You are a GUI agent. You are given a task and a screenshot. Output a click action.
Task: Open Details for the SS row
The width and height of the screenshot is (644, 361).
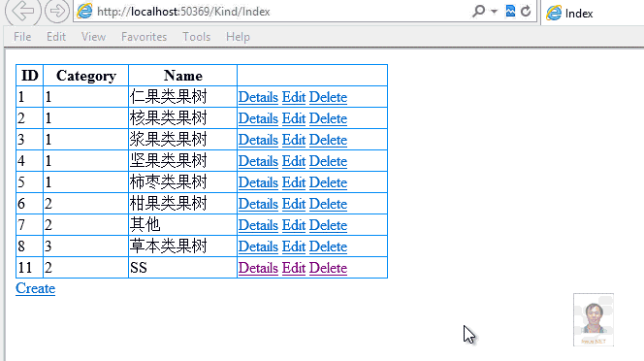[x=258, y=268]
